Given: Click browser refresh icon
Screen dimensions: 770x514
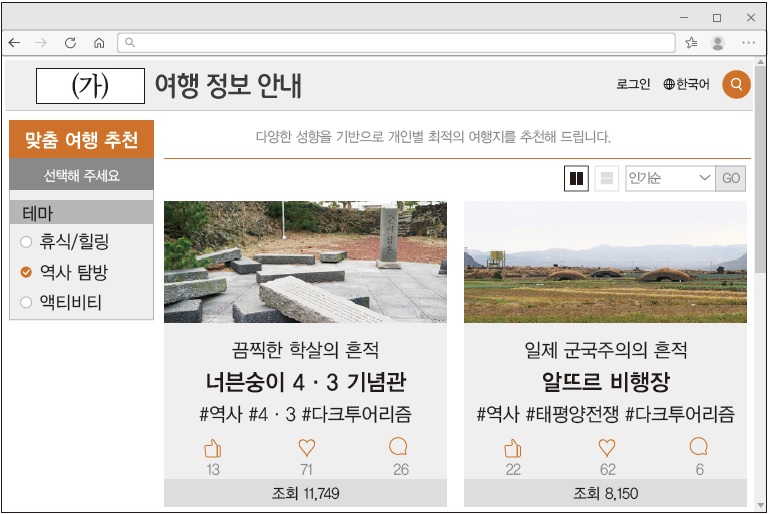Looking at the screenshot, I should (70, 43).
